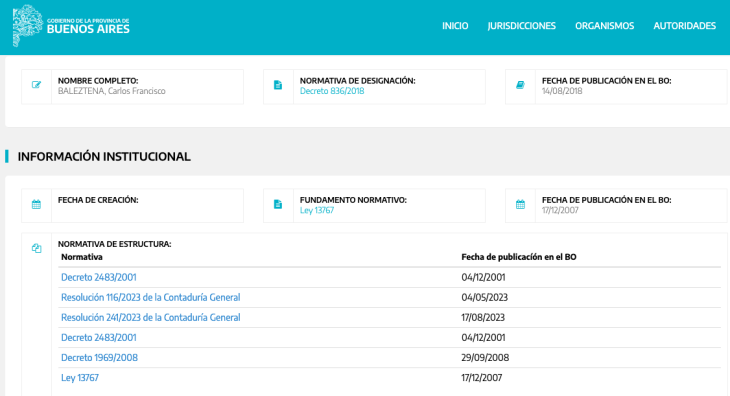Open the Ley 13767 link under Fundamento Normativo
The image size is (730, 396).
point(317,210)
